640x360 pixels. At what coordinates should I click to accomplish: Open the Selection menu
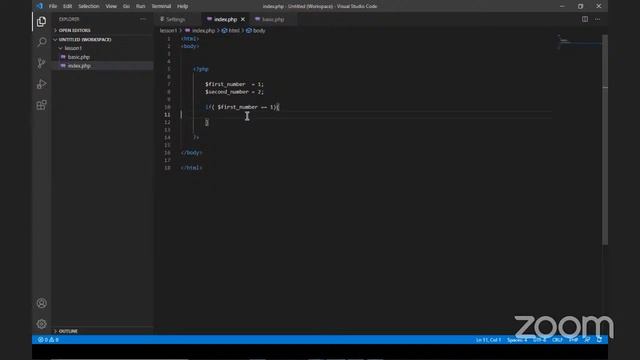point(89,6)
